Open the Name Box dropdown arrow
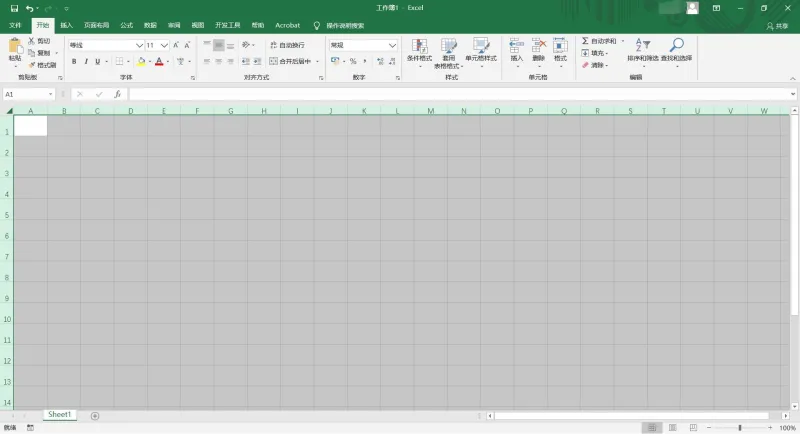This screenshot has height=434, width=800. [x=50, y=94]
